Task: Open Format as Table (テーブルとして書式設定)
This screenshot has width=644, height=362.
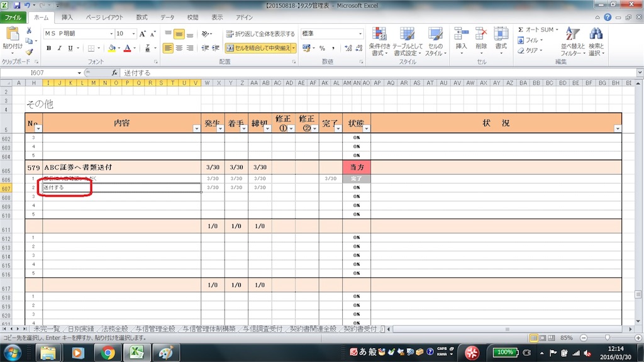Action: (408, 41)
